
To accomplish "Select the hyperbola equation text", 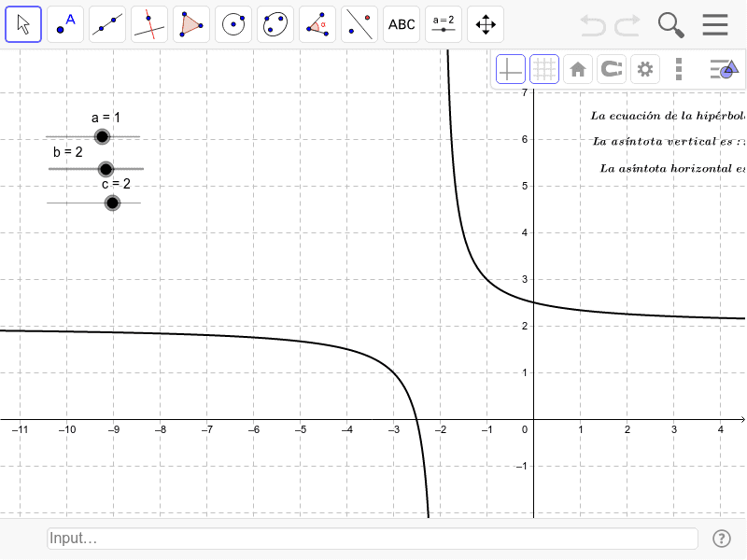I will 667,116.
